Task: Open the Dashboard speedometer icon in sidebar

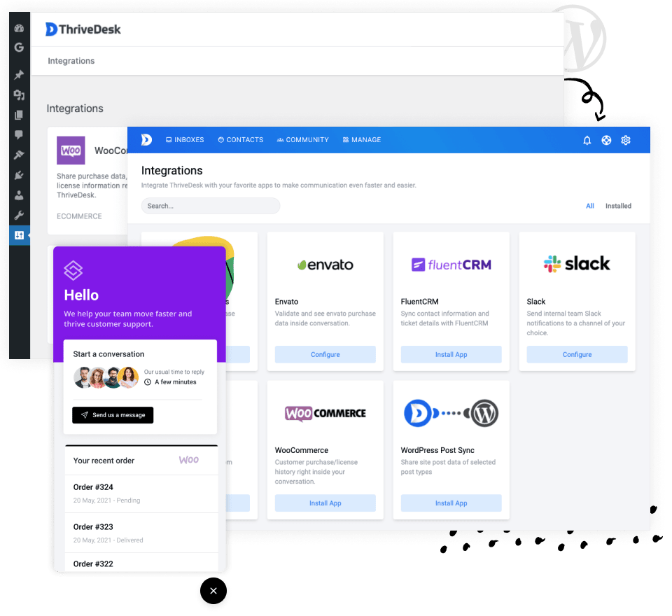Action: coord(19,28)
